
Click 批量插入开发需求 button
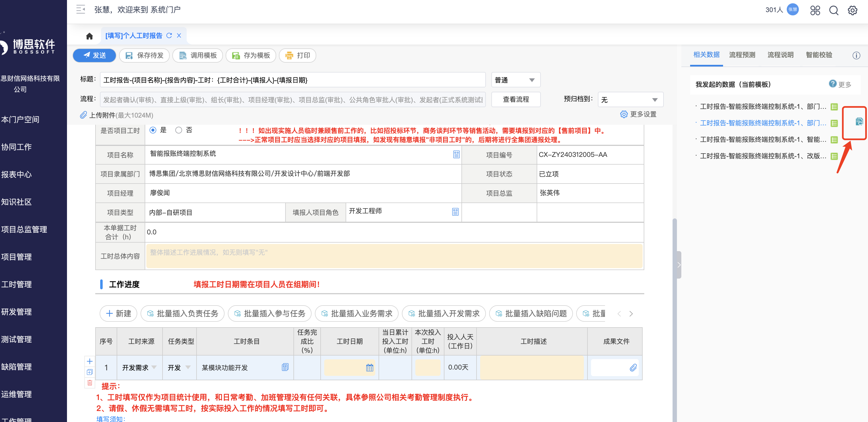click(444, 314)
